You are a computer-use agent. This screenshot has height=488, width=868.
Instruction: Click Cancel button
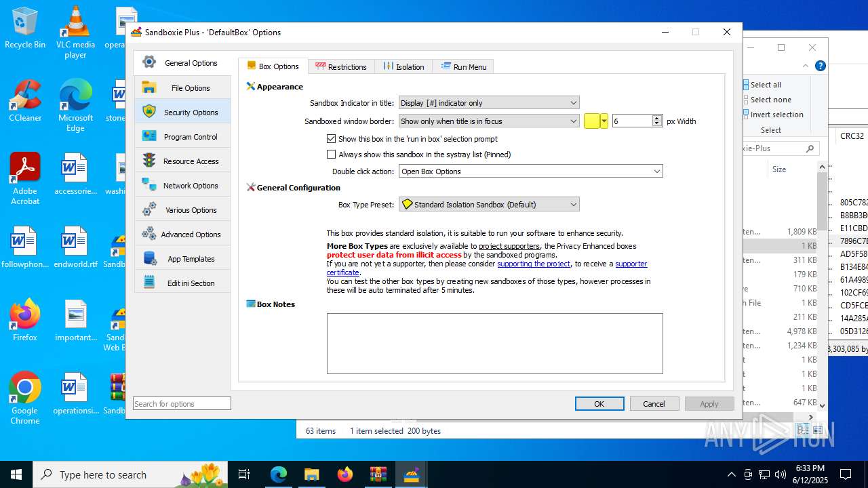[x=654, y=403]
